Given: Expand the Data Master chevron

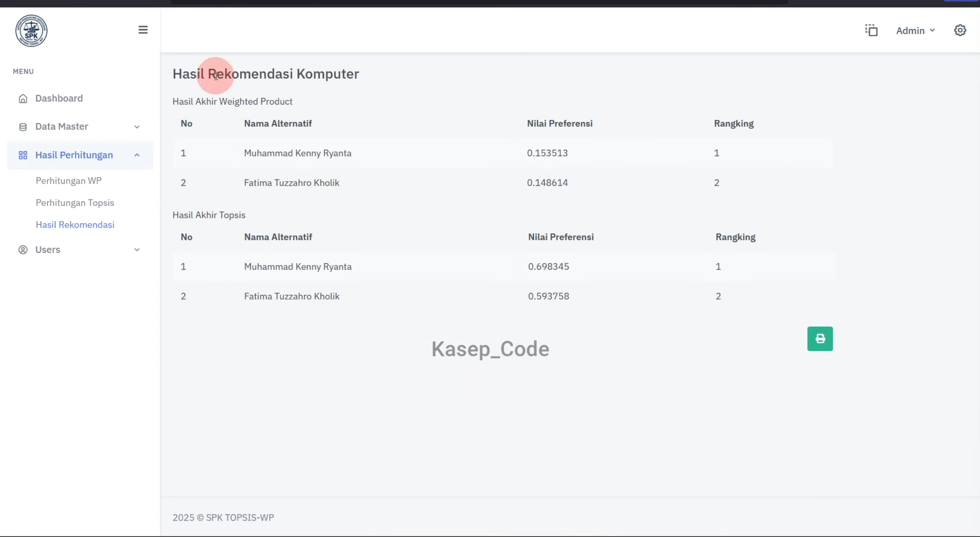Looking at the screenshot, I should coord(137,127).
